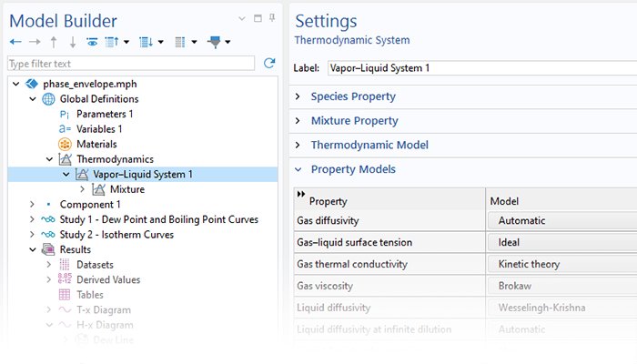637x364 pixels.
Task: Collapse the Thermodynamics node
Action: (49, 159)
